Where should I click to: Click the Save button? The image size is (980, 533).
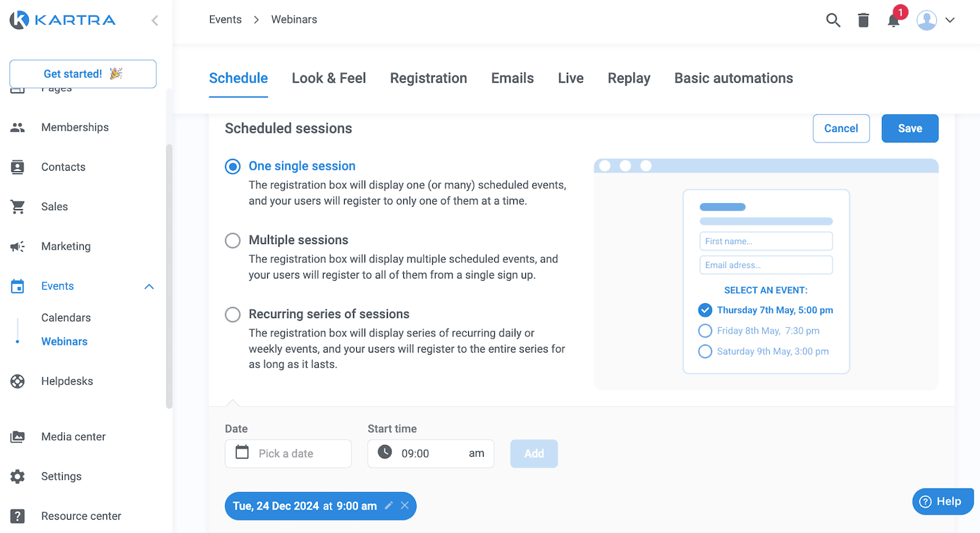tap(910, 128)
